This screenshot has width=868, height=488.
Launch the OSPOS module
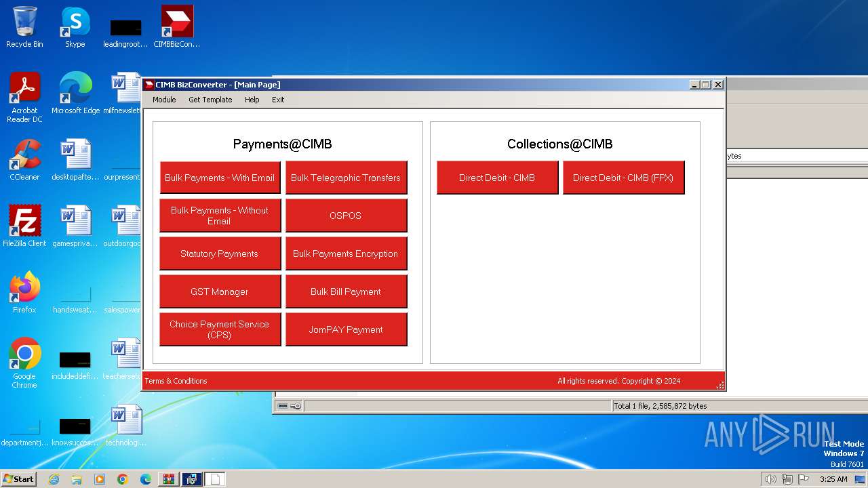tap(346, 216)
